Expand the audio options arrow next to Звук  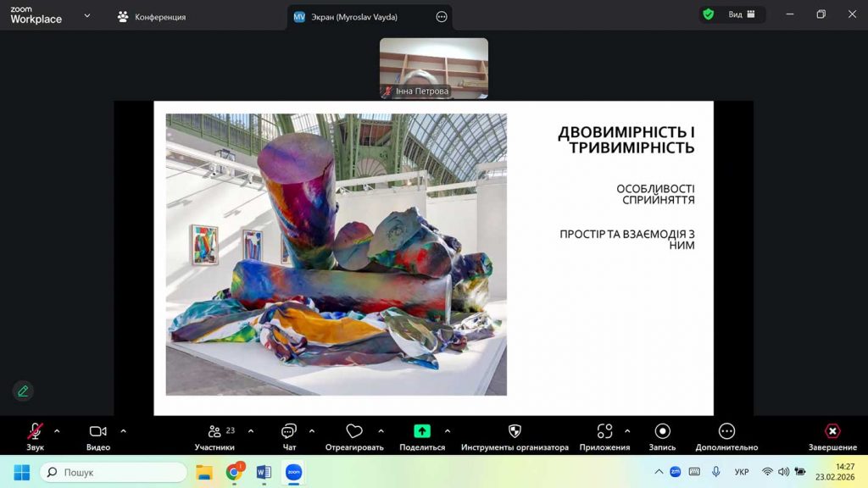click(57, 430)
